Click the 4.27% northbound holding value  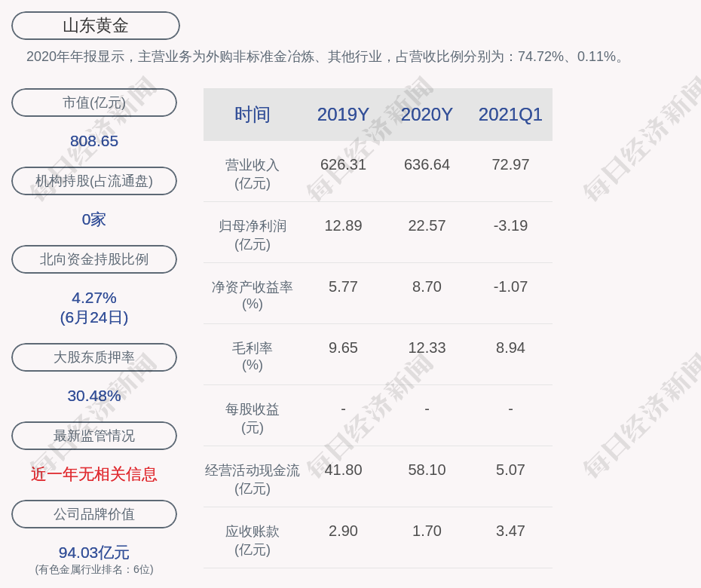click(94, 297)
